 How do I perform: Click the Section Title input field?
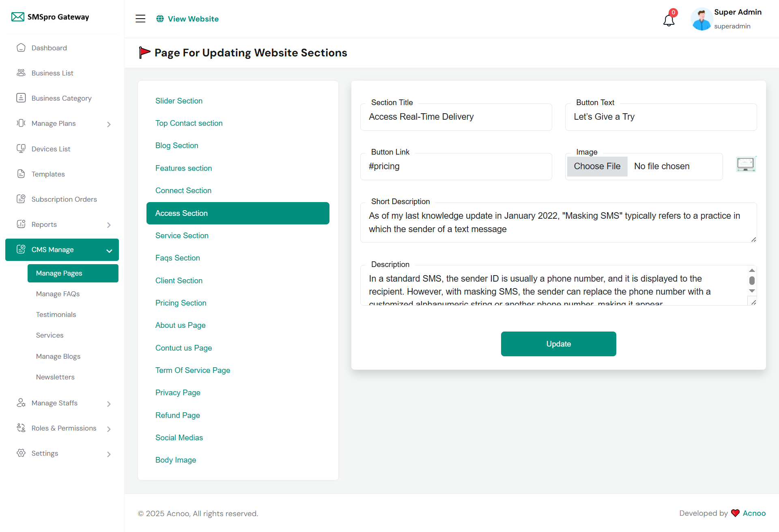[456, 117]
